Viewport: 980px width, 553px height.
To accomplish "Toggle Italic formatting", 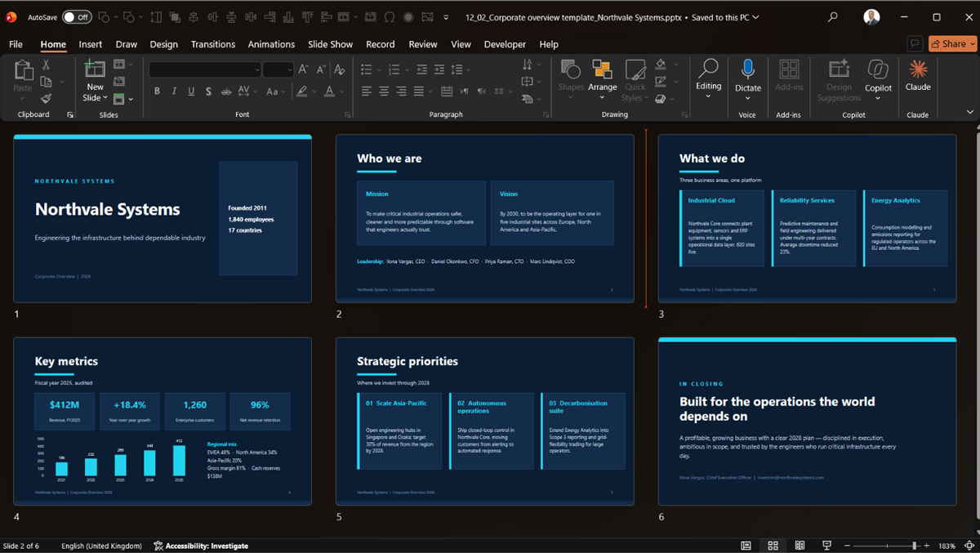I will coord(174,91).
